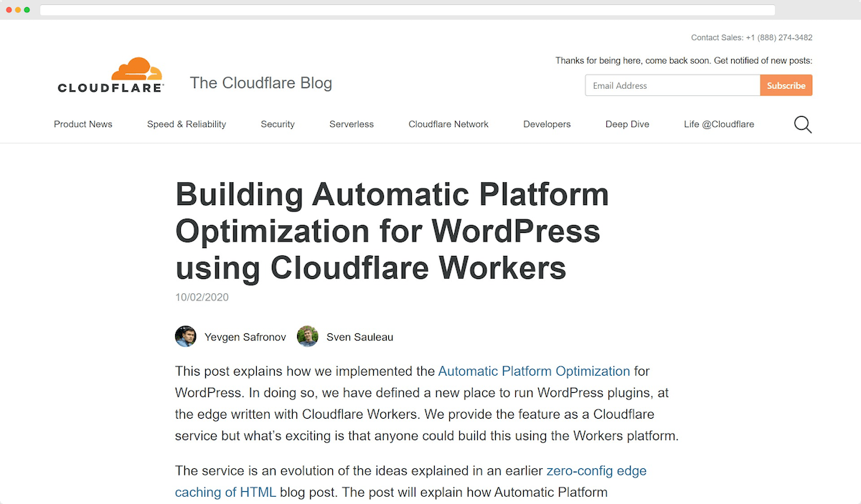This screenshot has height=504, width=861.
Task: Click the browser address bar
Action: click(x=407, y=10)
